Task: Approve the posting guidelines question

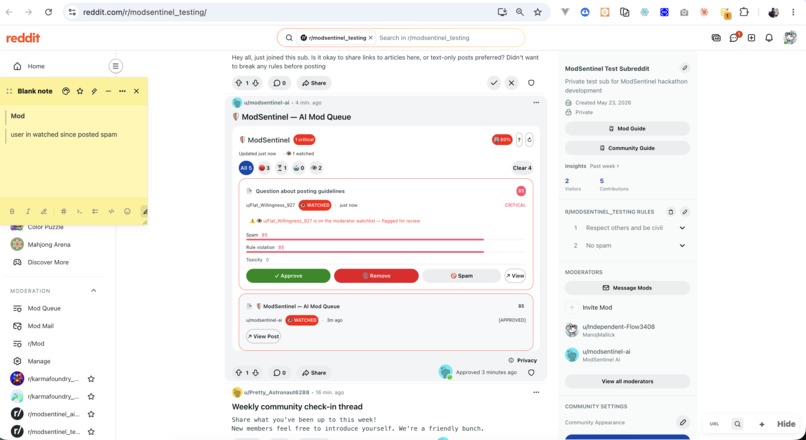Action: tap(288, 276)
